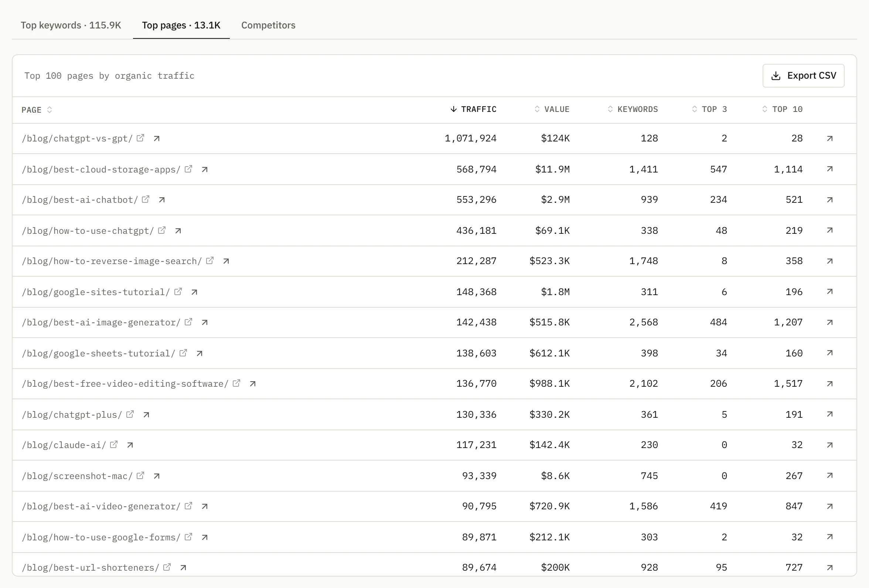Click diagonal arrow beside /blog/best-ai-image-generator/ path

tap(205, 322)
